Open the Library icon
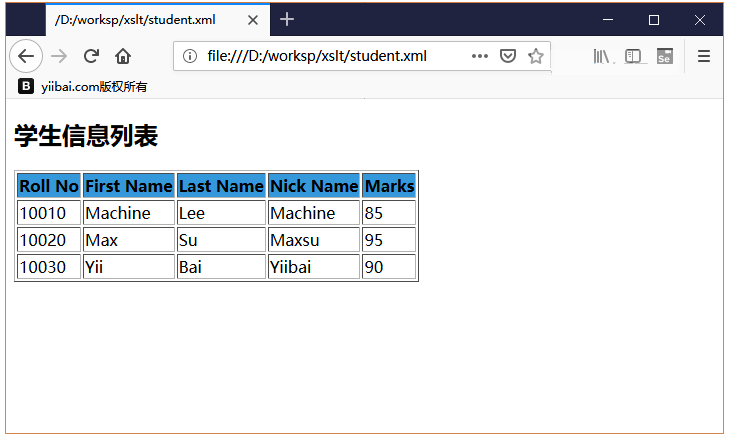Image resolution: width=729 pixels, height=437 pixels. pyautogui.click(x=602, y=56)
